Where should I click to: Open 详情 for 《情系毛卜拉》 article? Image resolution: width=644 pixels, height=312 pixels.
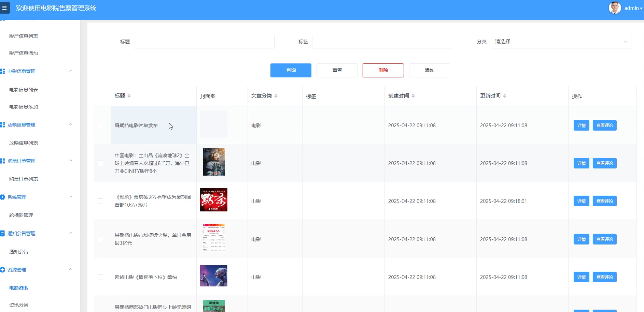coord(582,277)
